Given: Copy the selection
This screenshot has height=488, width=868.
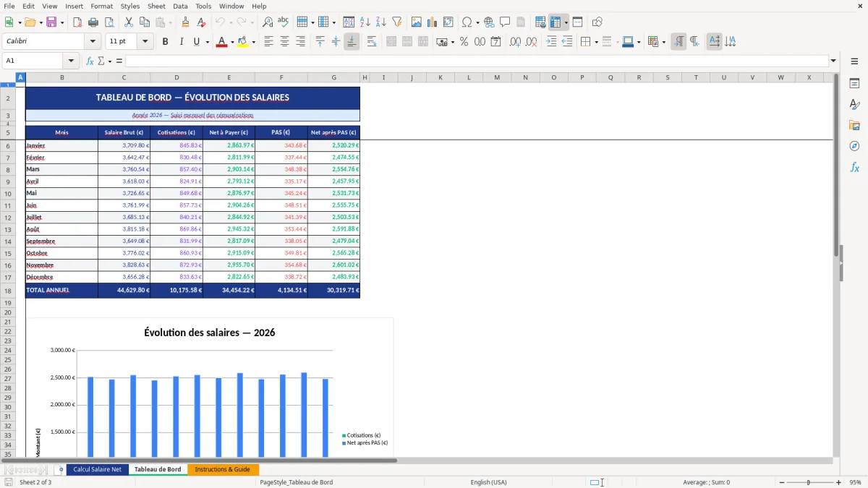Looking at the screenshot, I should click(x=145, y=22).
